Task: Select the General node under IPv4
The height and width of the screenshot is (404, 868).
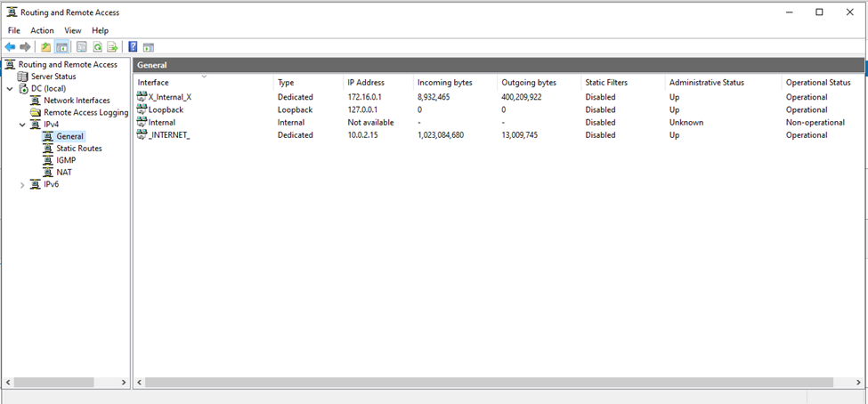Action: [69, 136]
